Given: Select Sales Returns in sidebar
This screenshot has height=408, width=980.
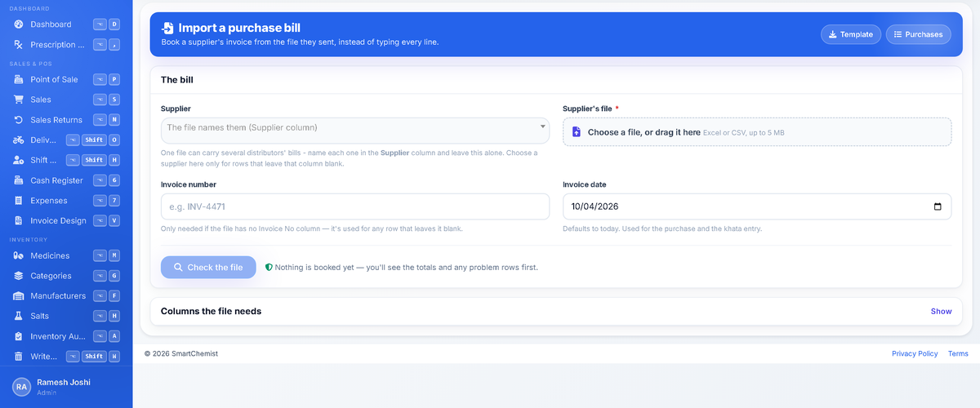Looking at the screenshot, I should point(66,120).
